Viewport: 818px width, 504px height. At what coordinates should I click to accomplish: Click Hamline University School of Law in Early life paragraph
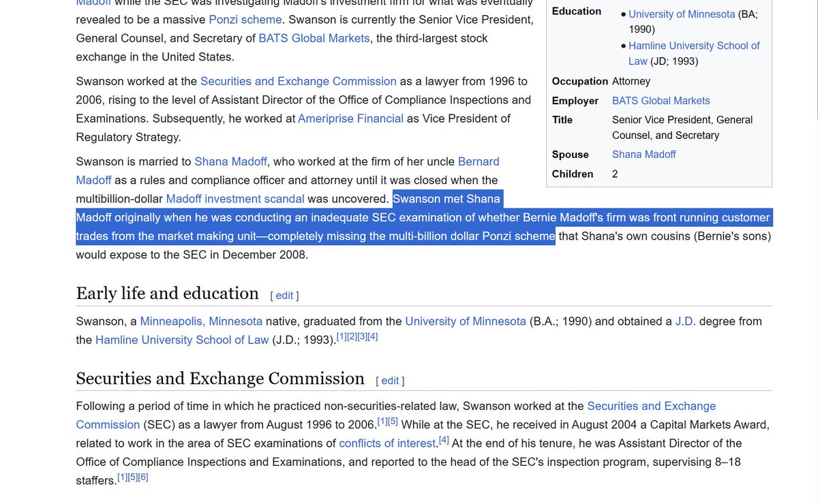182,340
